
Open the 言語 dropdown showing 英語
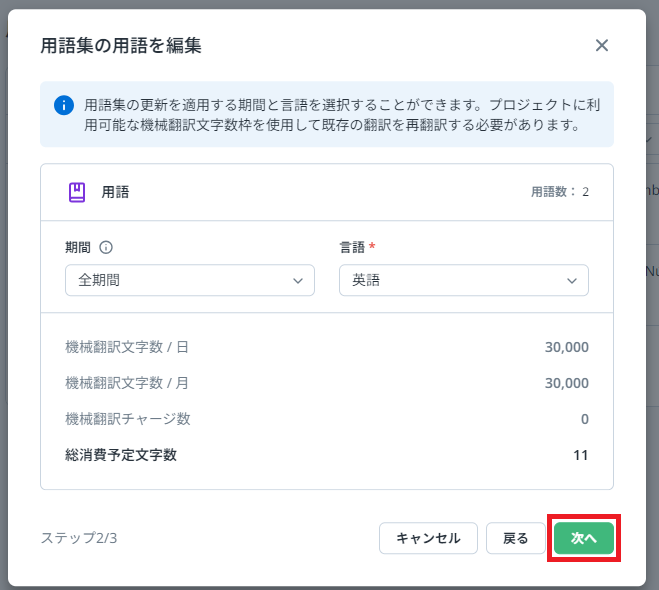pos(463,281)
